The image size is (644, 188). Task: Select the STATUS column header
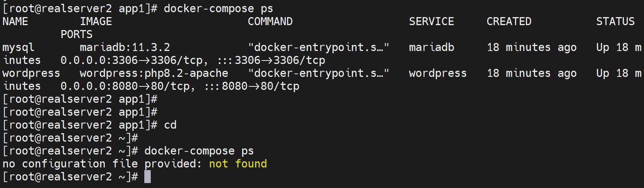(x=615, y=22)
